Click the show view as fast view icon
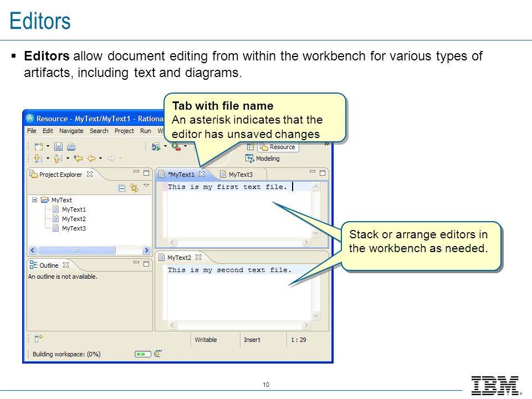Screen dimensions: 532x399 (x=38, y=338)
